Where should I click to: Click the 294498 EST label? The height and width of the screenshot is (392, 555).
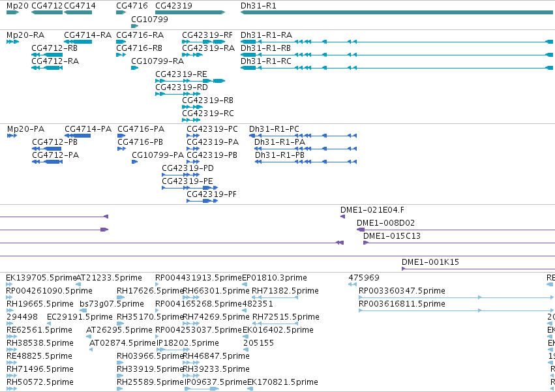click(x=22, y=317)
